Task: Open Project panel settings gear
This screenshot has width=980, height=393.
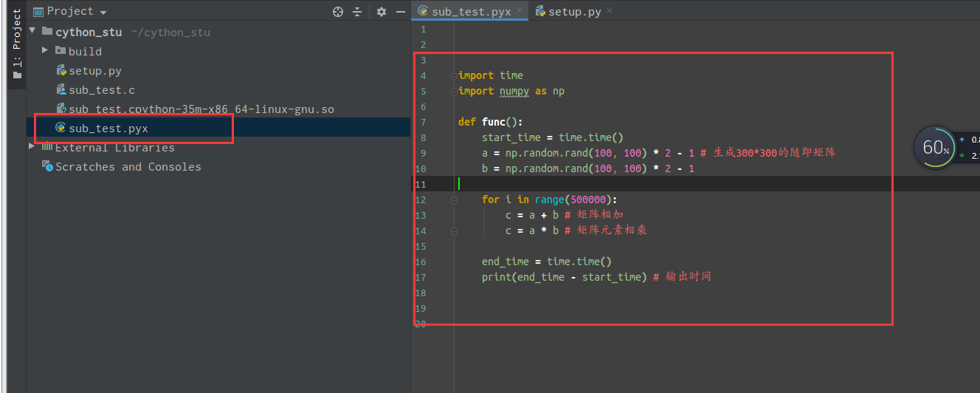Action: click(382, 11)
